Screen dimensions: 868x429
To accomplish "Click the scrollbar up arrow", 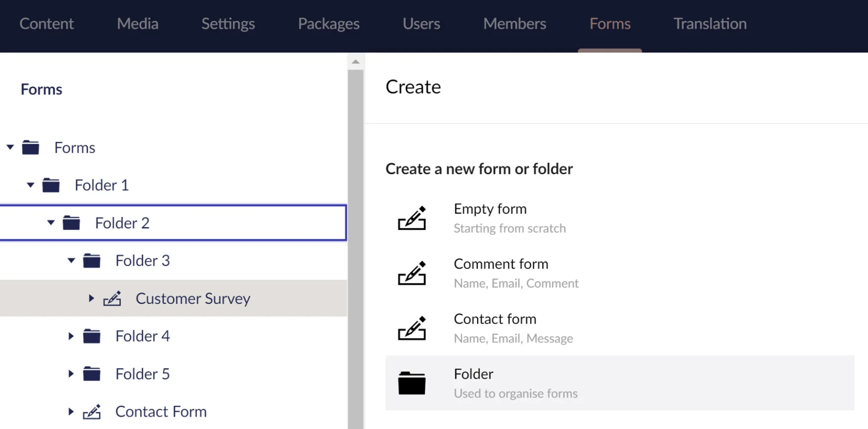I will [355, 61].
